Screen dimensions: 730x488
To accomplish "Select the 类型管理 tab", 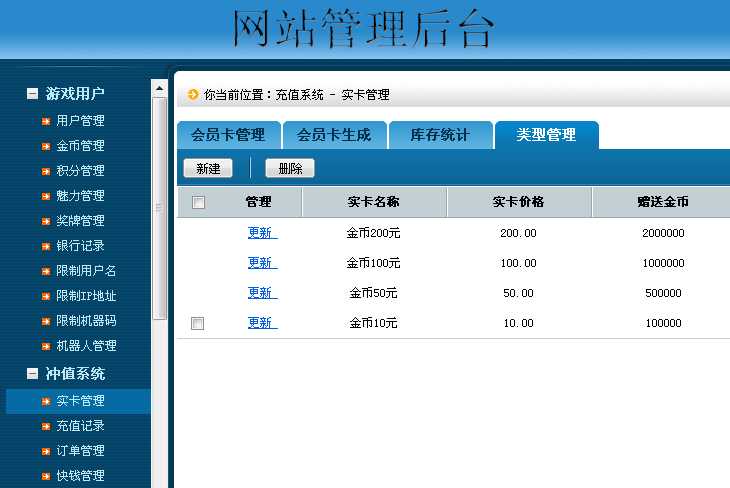I will pos(547,135).
